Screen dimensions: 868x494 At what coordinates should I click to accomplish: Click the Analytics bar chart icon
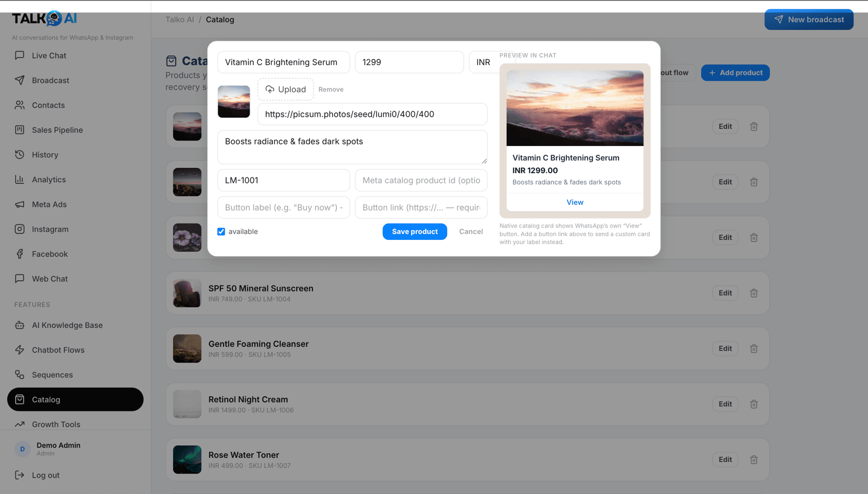pos(20,180)
